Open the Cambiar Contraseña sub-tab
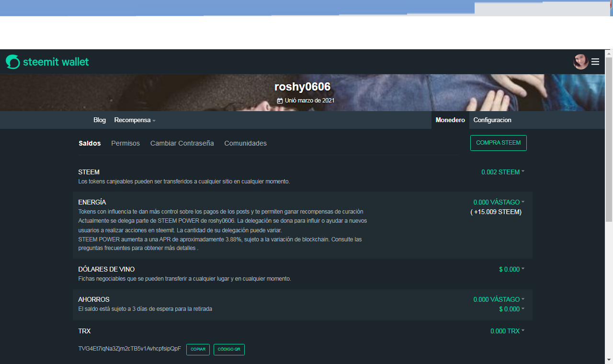 click(182, 143)
